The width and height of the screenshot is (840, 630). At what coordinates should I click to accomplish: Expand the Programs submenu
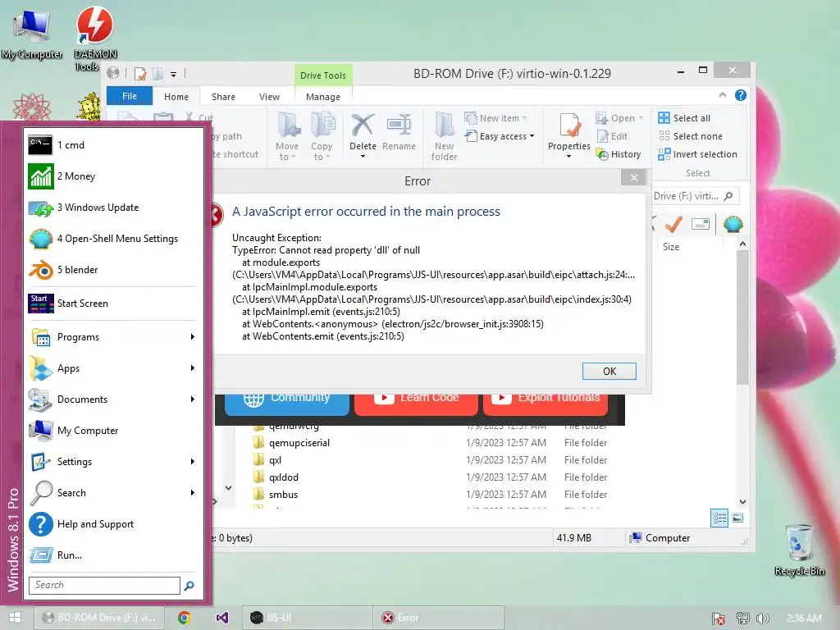(114, 337)
